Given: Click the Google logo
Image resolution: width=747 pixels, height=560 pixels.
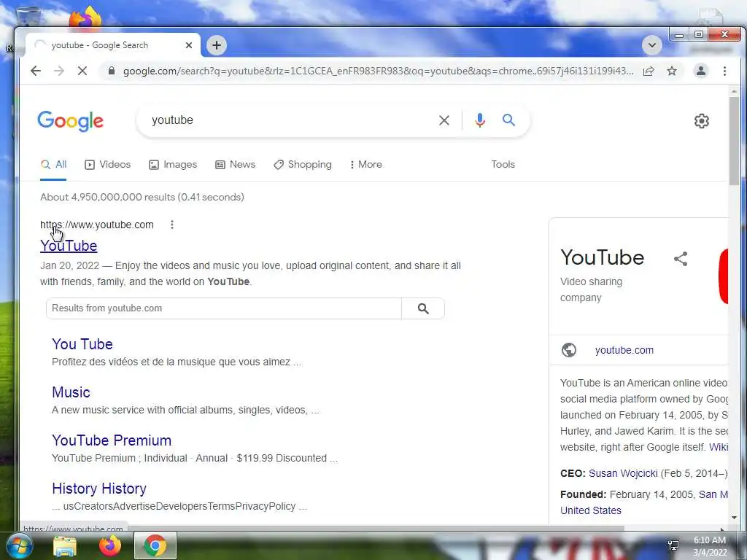Looking at the screenshot, I should click(71, 121).
